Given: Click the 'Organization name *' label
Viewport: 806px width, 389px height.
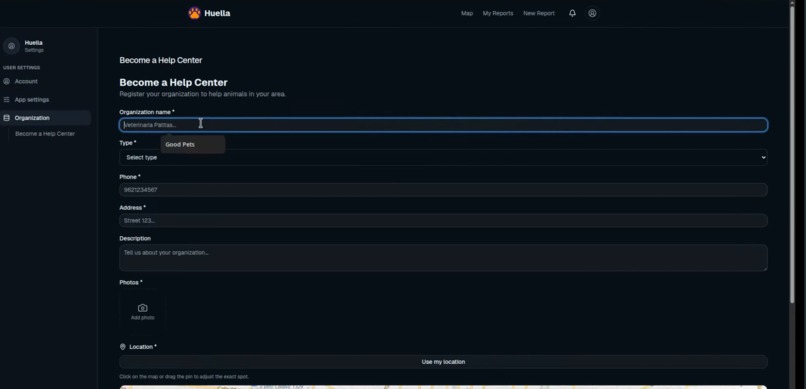Looking at the screenshot, I should pyautogui.click(x=147, y=112).
